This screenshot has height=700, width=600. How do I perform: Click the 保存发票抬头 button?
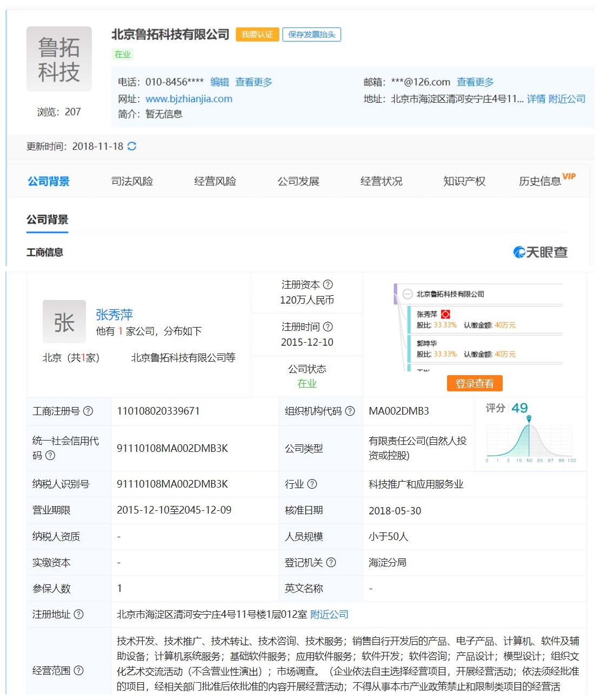coord(311,35)
